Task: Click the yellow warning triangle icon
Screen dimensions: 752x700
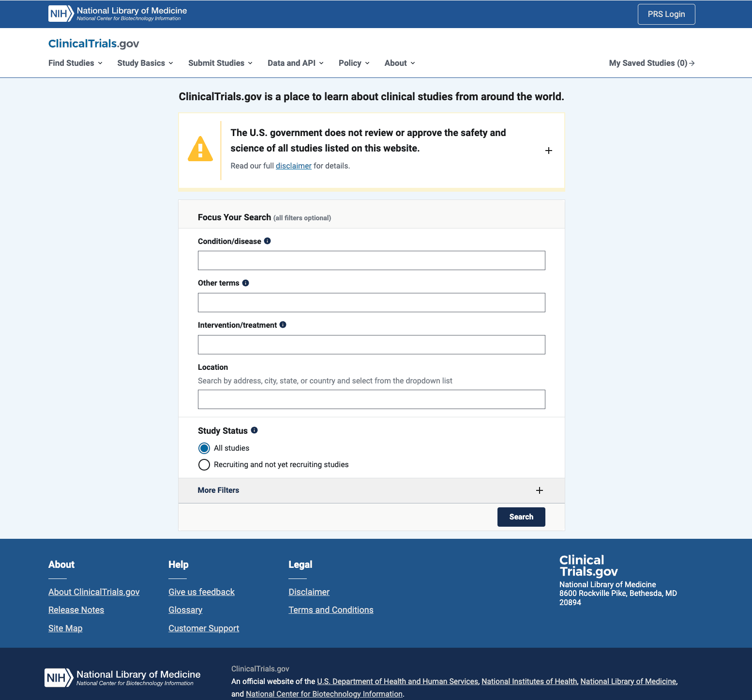Action: click(x=200, y=150)
